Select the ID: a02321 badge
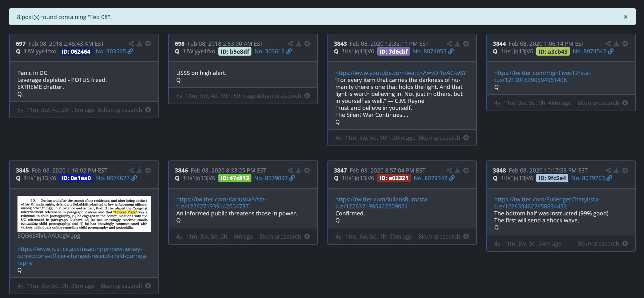The width and height of the screenshot is (644, 298). (394, 178)
